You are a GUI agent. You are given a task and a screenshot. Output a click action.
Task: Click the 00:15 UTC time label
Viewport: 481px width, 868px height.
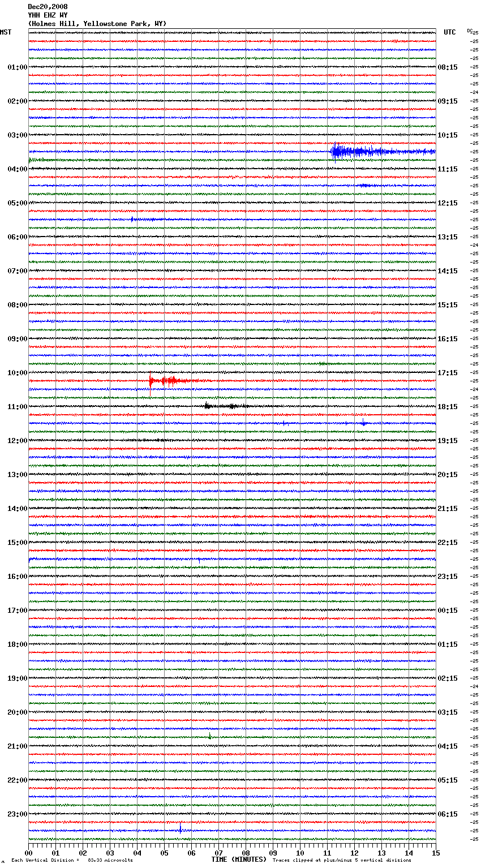click(448, 611)
